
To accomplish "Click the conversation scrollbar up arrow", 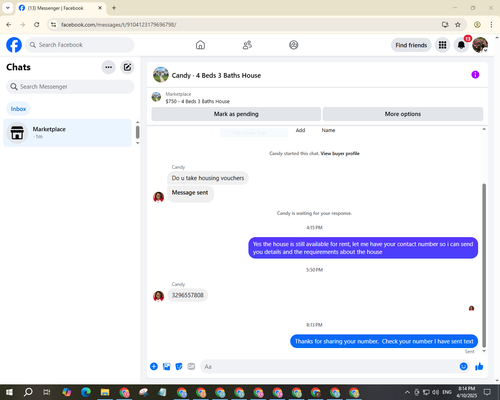I will click(x=484, y=129).
